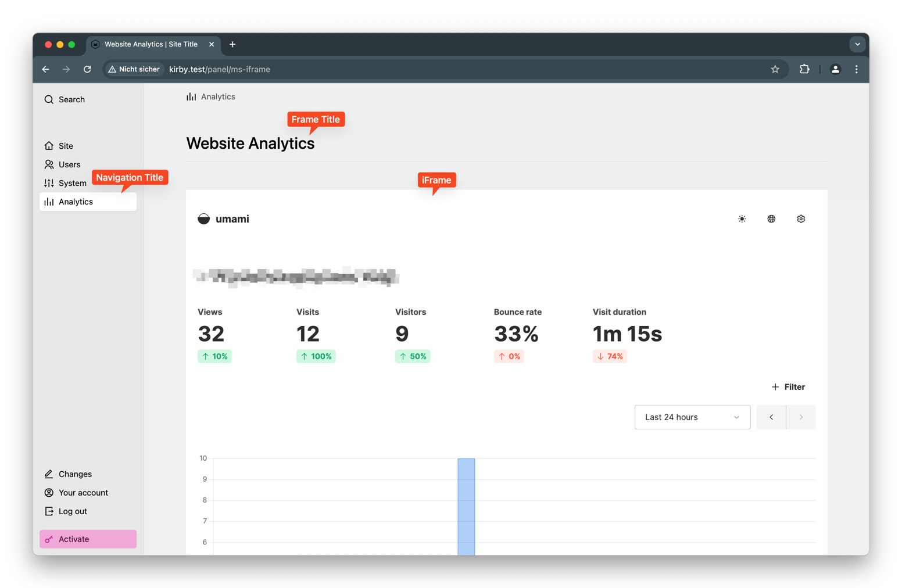The image size is (902, 588).
Task: Open the Changes entry in the sidebar
Action: pyautogui.click(x=68, y=474)
